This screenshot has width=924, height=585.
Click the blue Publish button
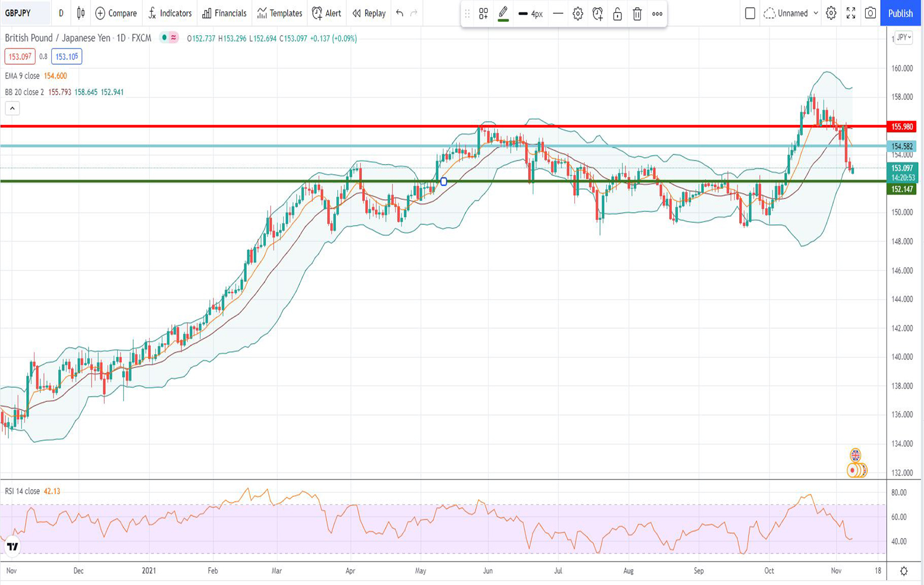(900, 13)
